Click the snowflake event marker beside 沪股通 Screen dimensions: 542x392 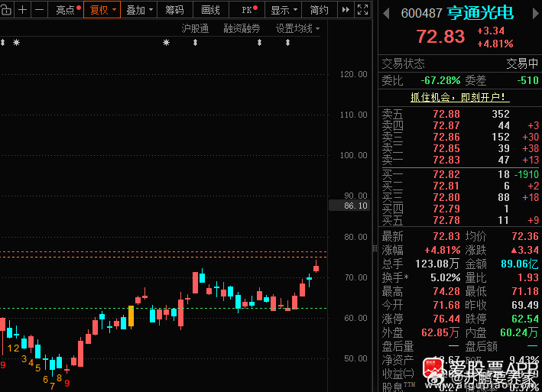[166, 43]
